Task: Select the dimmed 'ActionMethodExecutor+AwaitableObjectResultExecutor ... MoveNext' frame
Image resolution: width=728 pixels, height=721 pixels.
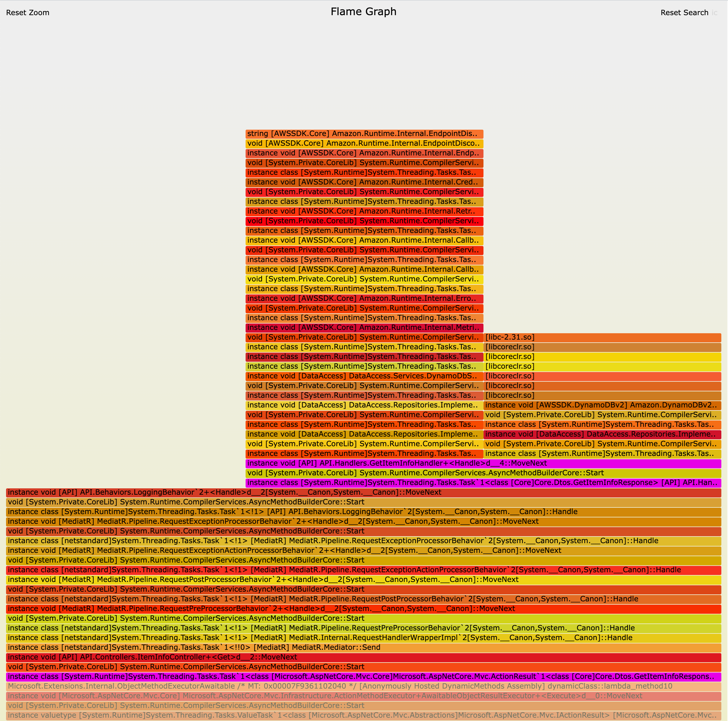Action: click(x=364, y=696)
